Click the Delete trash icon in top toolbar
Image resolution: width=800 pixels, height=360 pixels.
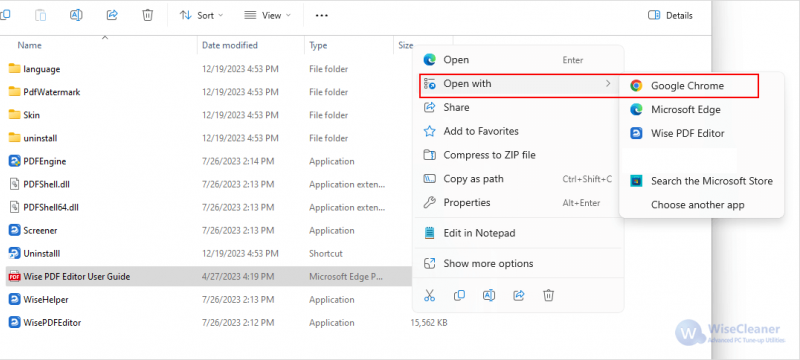tap(147, 15)
